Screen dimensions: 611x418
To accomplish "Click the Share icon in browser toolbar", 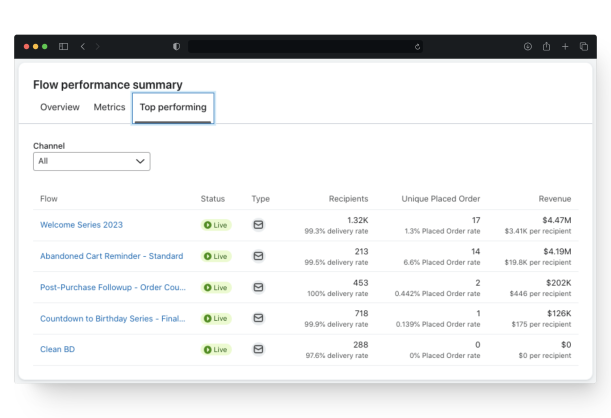I will pos(546,47).
